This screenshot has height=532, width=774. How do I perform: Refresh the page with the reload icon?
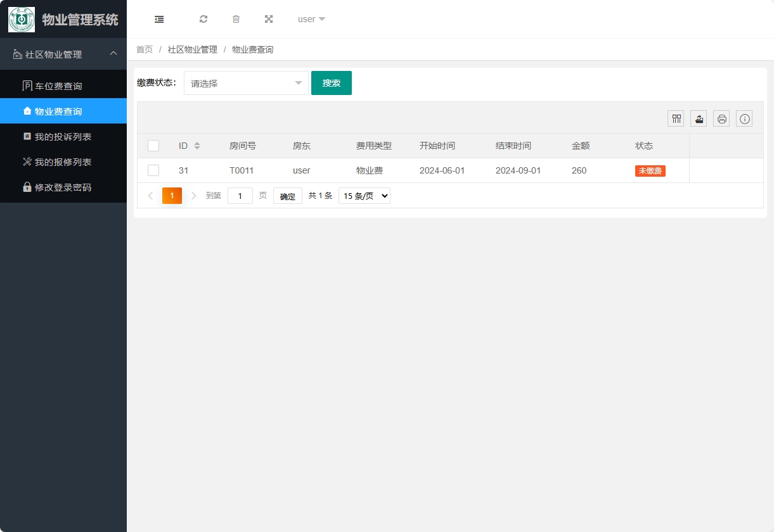click(203, 19)
